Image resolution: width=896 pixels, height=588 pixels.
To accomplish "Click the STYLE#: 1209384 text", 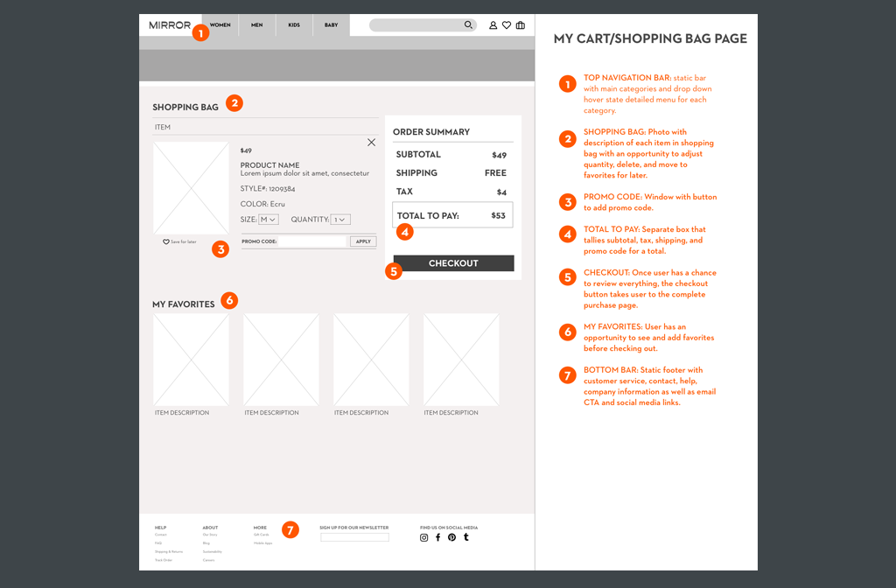I will [268, 189].
